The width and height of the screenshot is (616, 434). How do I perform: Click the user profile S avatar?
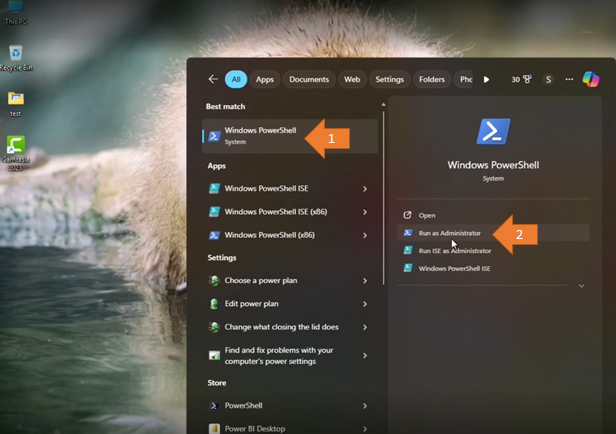click(548, 79)
